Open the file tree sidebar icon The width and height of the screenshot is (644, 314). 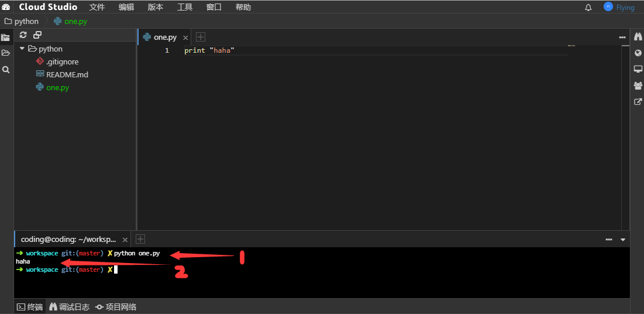6,37
